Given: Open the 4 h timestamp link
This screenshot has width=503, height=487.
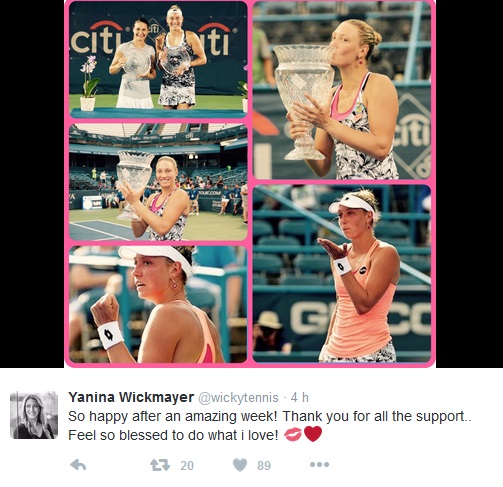Looking at the screenshot, I should point(300,397).
